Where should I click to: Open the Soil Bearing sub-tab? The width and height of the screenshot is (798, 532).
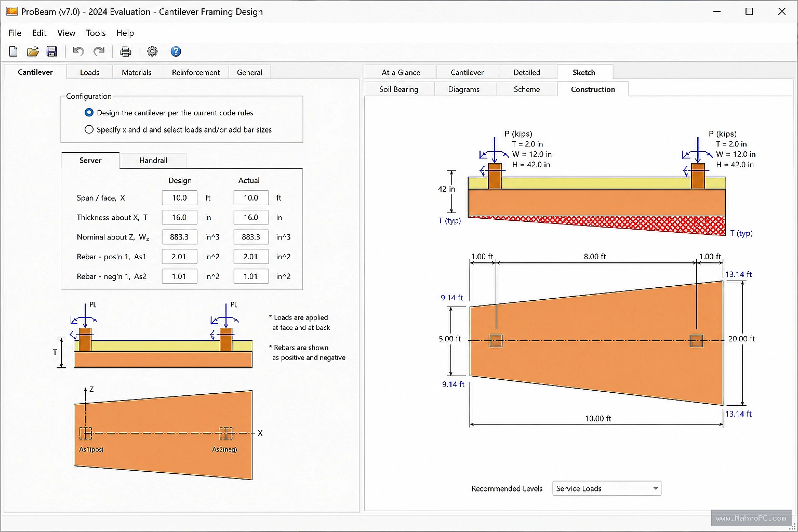pos(398,89)
